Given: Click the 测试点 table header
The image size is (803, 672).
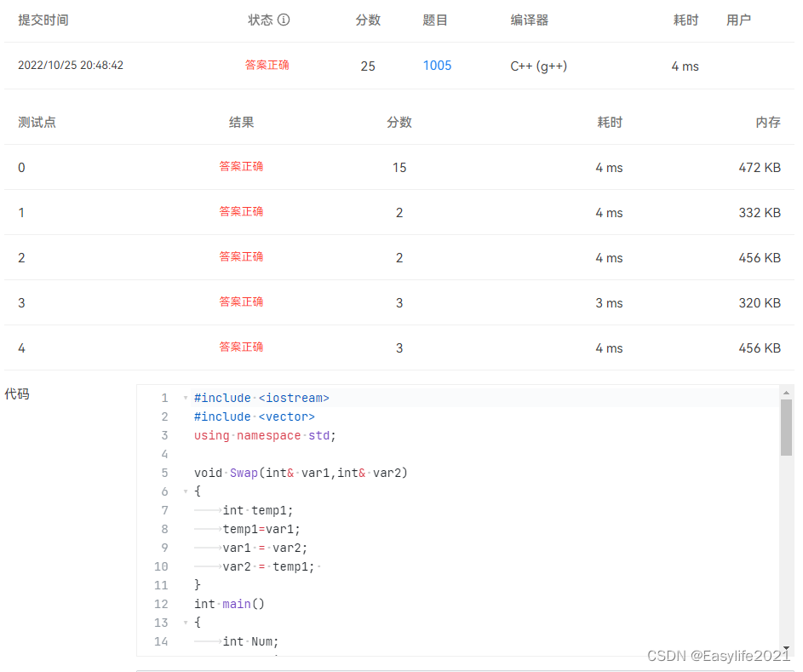Looking at the screenshot, I should 37,122.
